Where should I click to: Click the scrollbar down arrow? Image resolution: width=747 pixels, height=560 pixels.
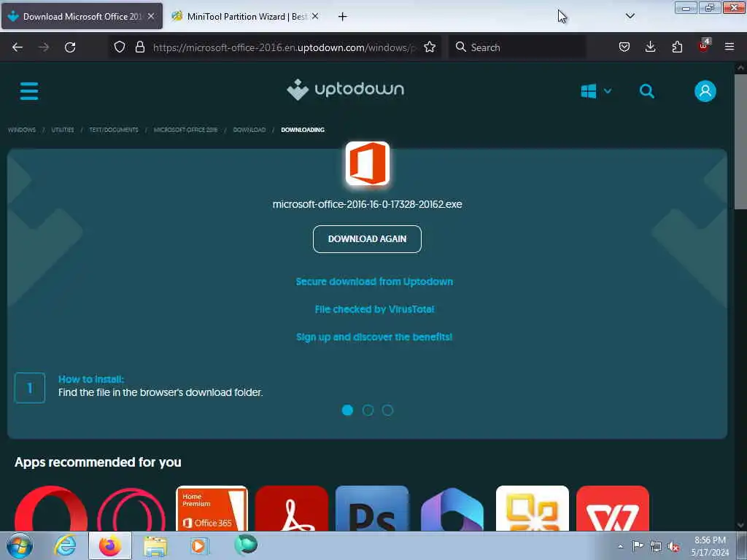[740, 525]
